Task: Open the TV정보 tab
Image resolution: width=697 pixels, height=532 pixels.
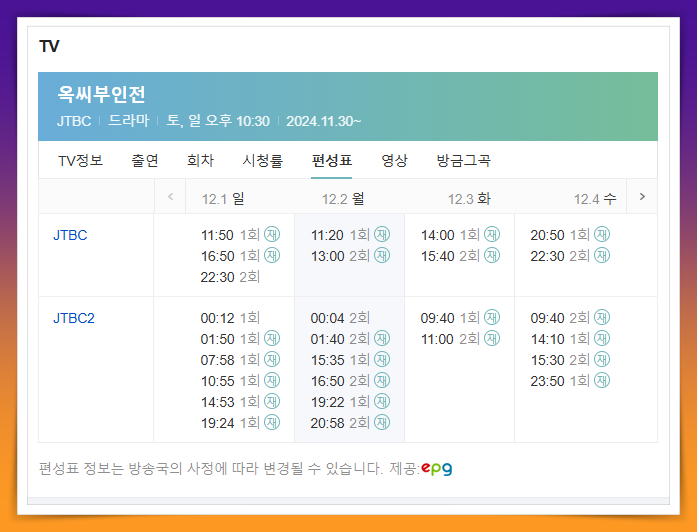Action: point(80,160)
